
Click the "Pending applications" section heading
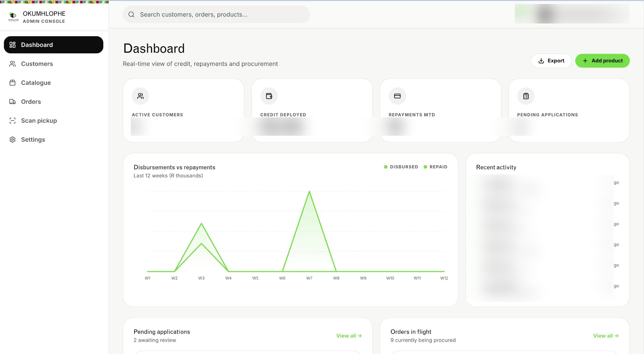click(x=162, y=332)
